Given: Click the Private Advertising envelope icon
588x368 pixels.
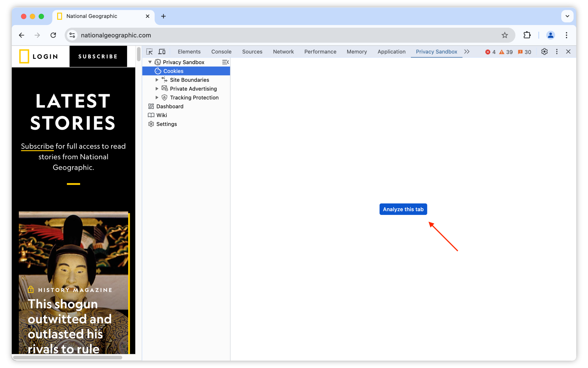Looking at the screenshot, I should 164,89.
